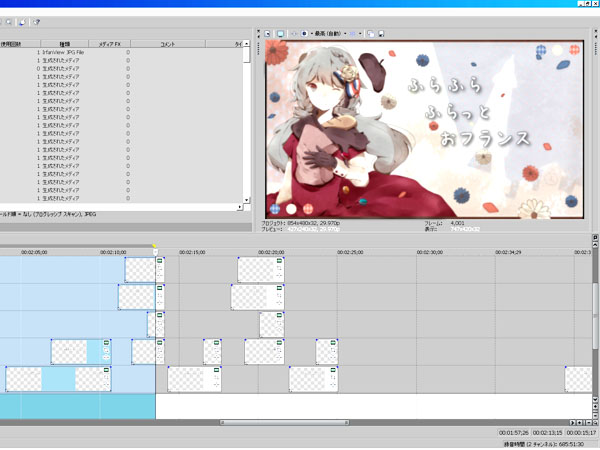Click timeline ruler at 00:02:25;00
This screenshot has height=450, width=600.
click(x=350, y=252)
